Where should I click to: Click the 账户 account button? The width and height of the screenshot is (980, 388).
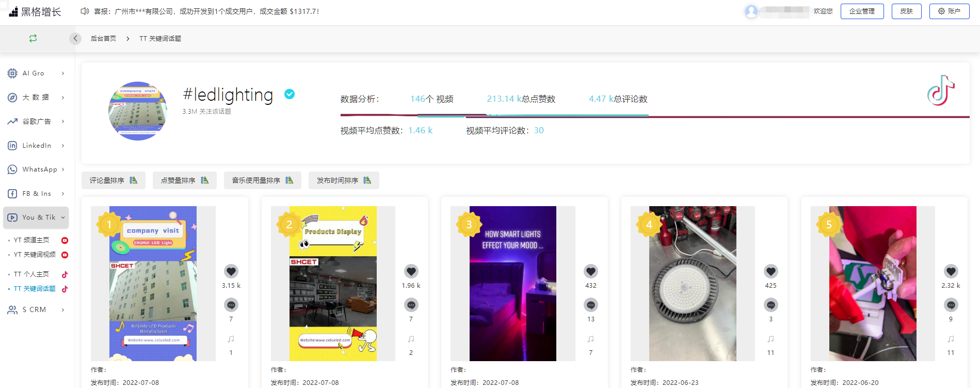click(949, 11)
